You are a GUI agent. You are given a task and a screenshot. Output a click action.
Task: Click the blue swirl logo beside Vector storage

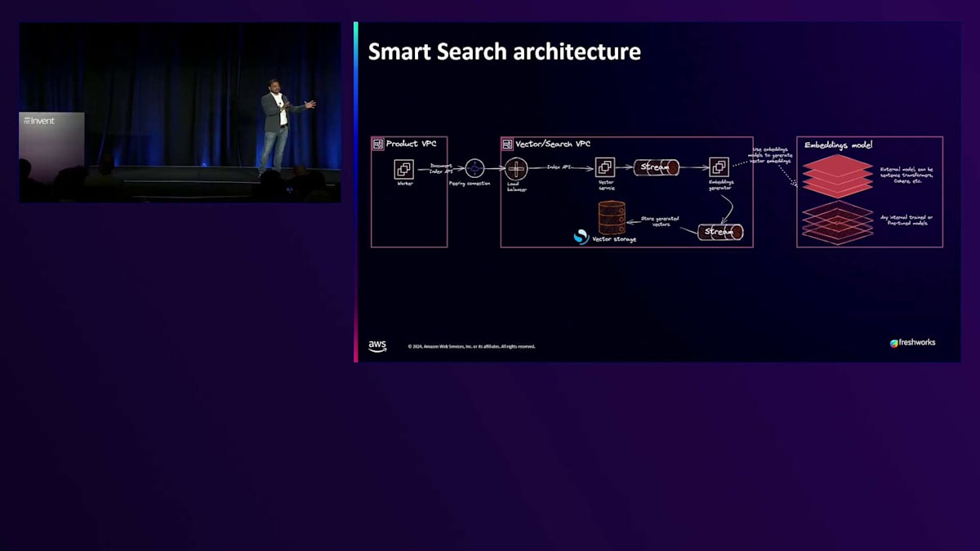click(x=581, y=238)
